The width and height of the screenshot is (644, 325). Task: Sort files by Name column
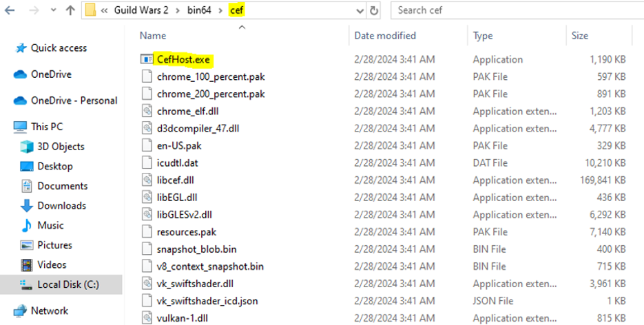(153, 36)
